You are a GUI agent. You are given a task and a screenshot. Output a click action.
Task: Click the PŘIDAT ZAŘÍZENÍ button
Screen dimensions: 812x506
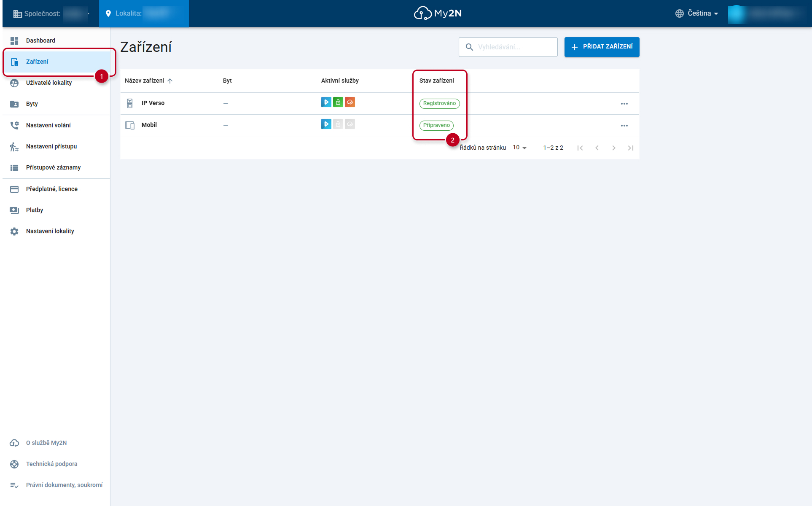(x=602, y=47)
